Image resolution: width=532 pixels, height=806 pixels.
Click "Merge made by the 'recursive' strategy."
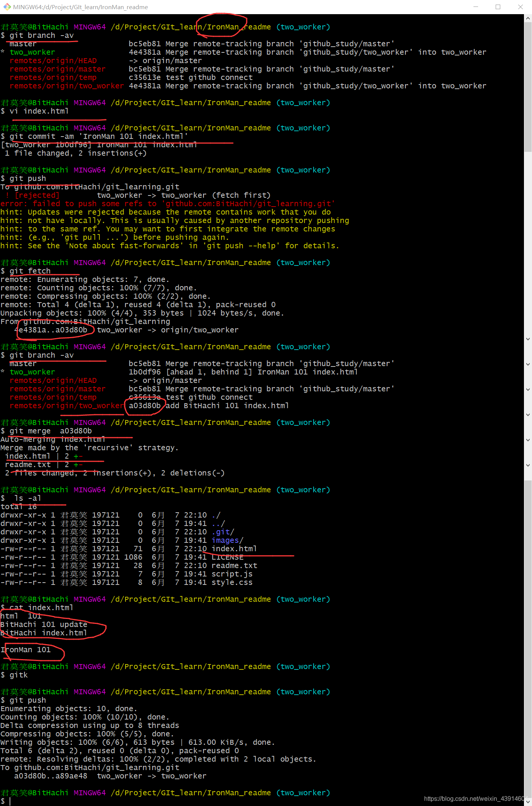pos(89,448)
